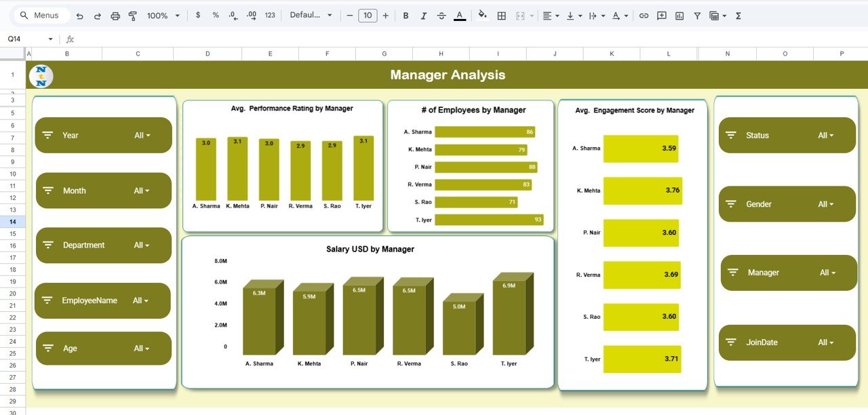
Task: Toggle italic formatting
Action: coord(423,15)
